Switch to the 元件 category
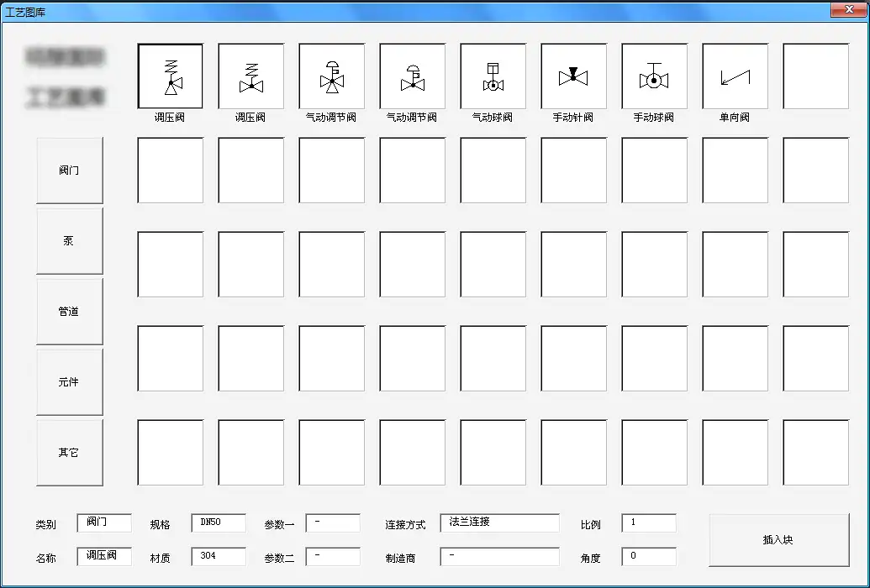This screenshot has height=588, width=870. tap(70, 382)
